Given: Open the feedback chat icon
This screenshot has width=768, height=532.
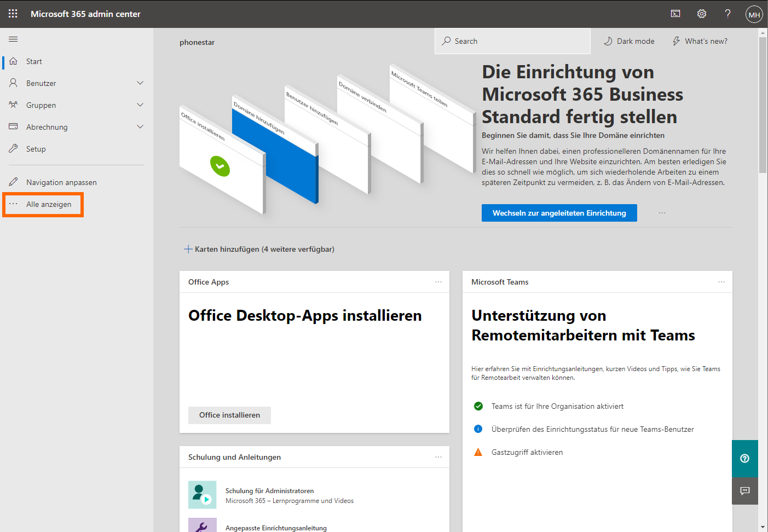Looking at the screenshot, I should (x=745, y=491).
